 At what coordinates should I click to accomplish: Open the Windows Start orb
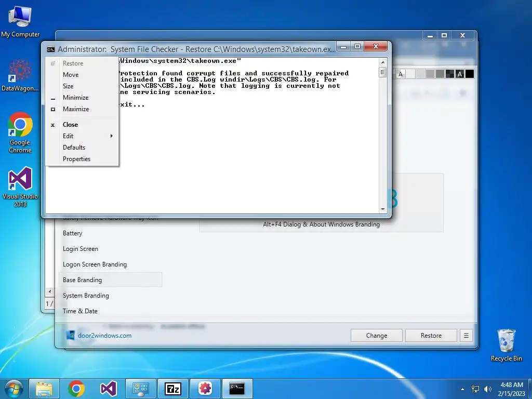[x=14, y=389]
